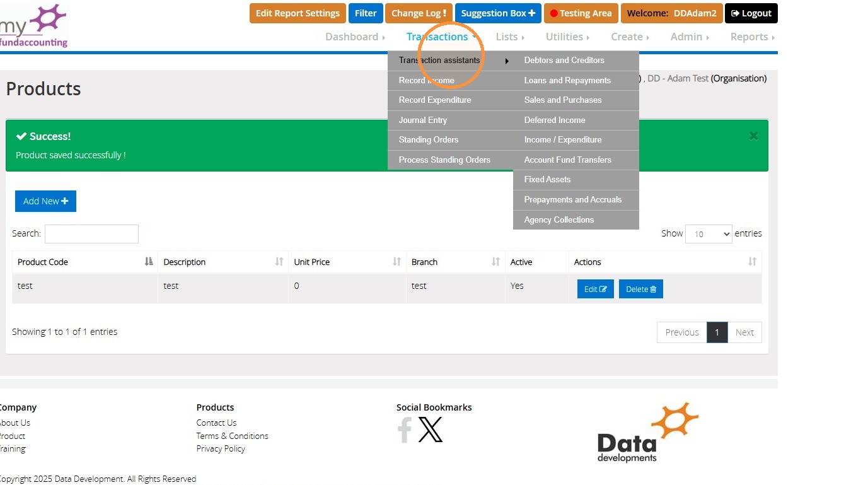Expand the Create menu
Image resolution: width=868 pixels, height=485 pixels.
tap(630, 37)
